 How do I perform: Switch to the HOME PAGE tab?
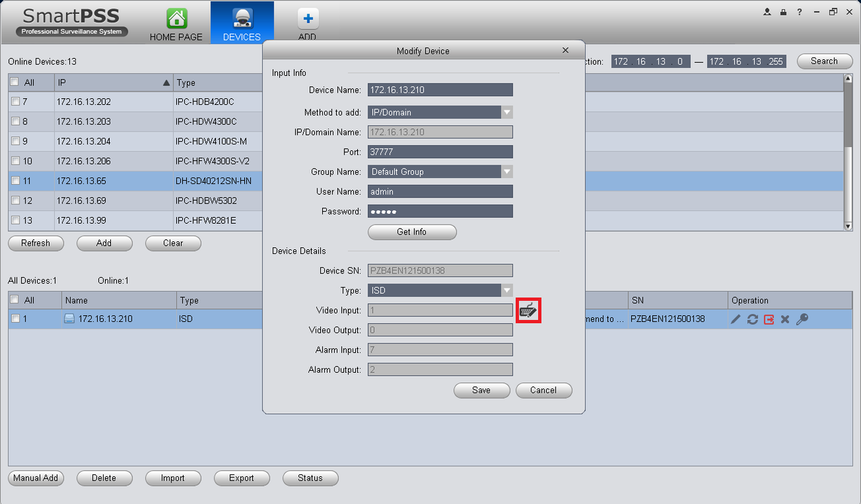[176, 24]
